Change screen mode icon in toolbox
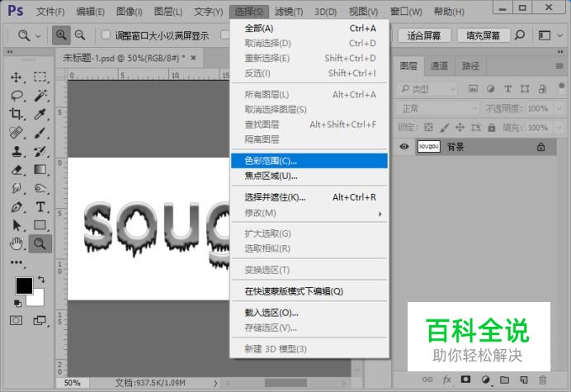Screen dimensions: 571x392 [x=40, y=320]
